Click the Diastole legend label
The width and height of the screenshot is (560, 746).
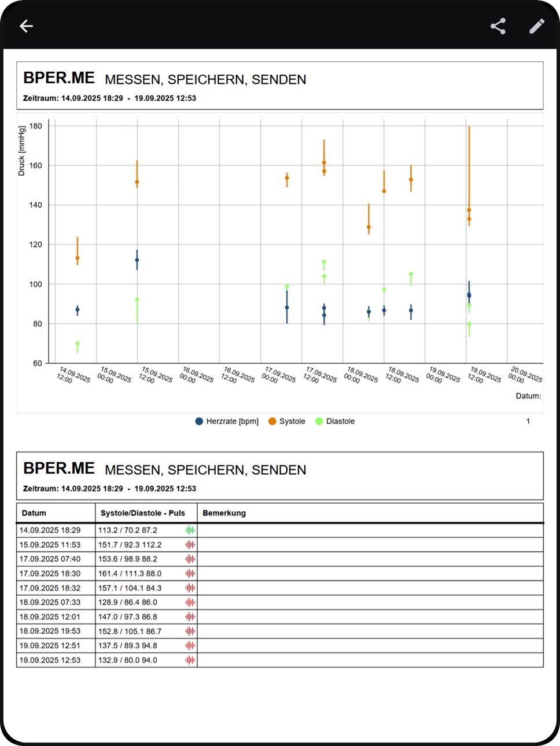coord(340,422)
